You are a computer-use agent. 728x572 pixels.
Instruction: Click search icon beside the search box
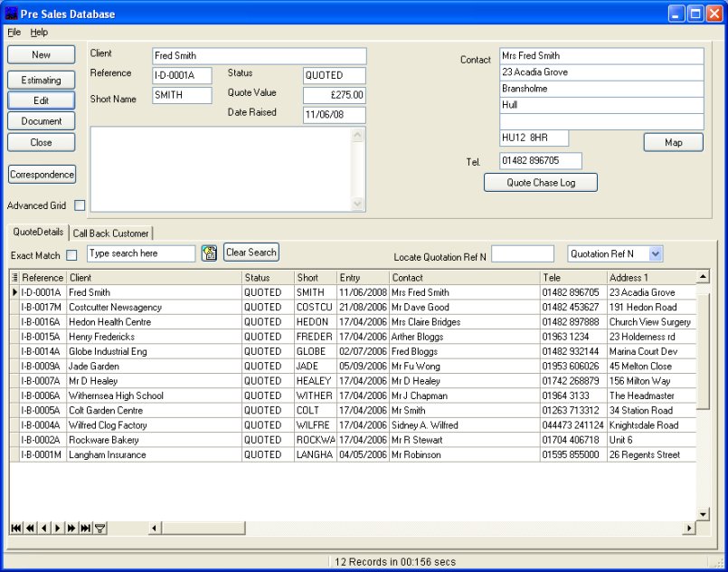click(209, 253)
